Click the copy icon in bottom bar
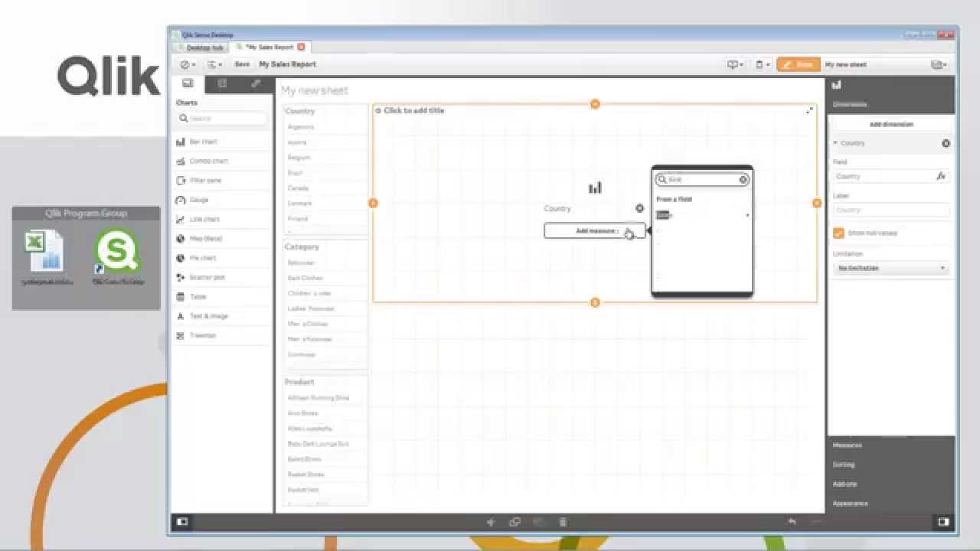Viewport: 980px width, 551px height. click(514, 522)
